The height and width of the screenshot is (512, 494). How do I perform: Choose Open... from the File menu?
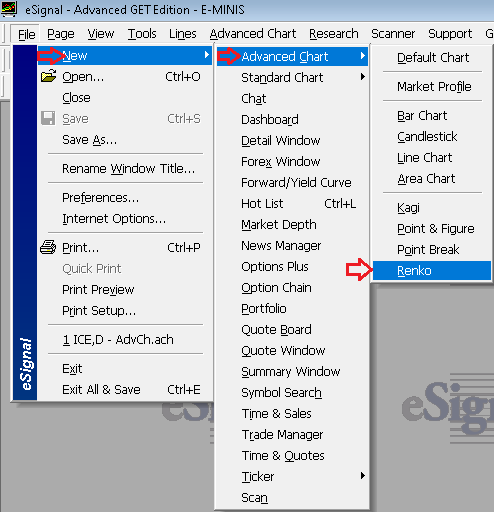pyautogui.click(x=125, y=77)
